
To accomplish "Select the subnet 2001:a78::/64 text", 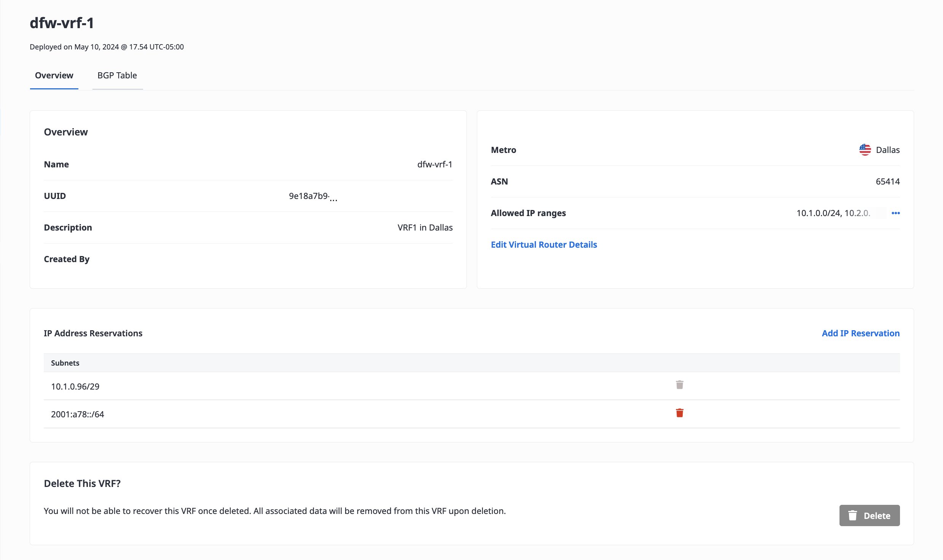I will tap(78, 414).
